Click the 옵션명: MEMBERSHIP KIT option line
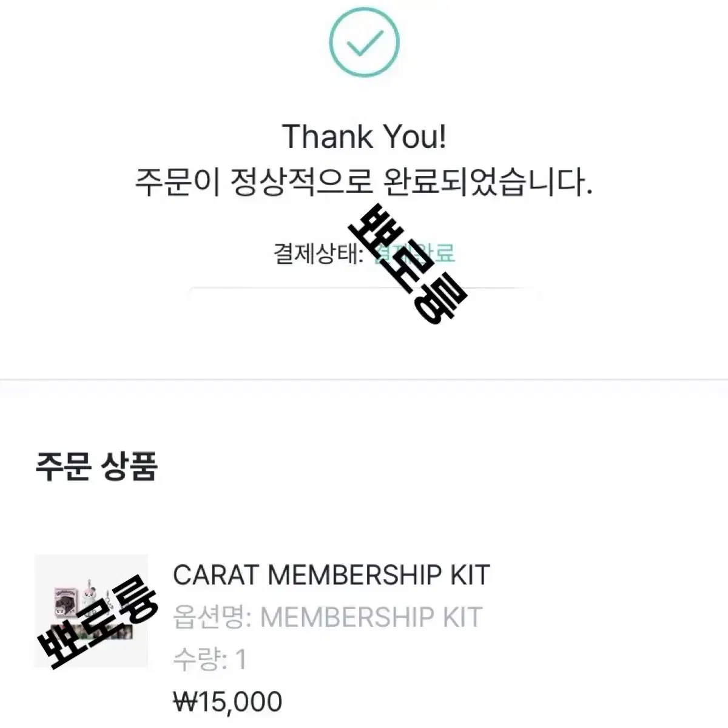 click(328, 617)
